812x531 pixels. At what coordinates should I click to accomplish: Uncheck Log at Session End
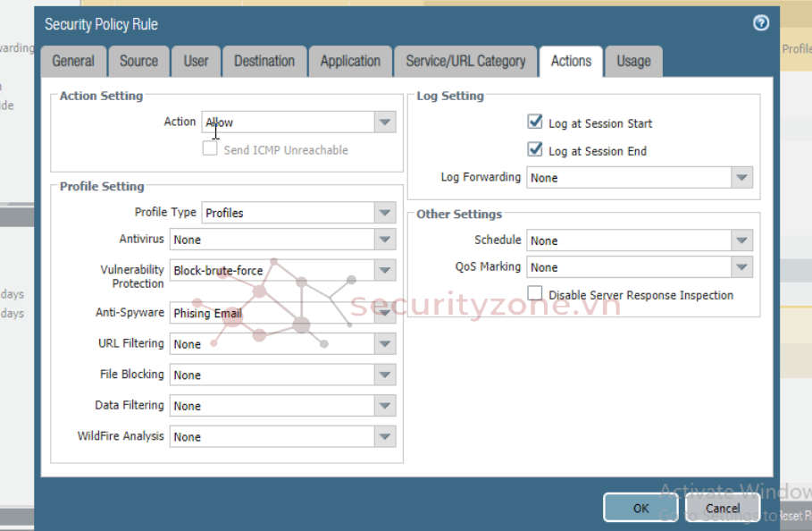click(535, 149)
